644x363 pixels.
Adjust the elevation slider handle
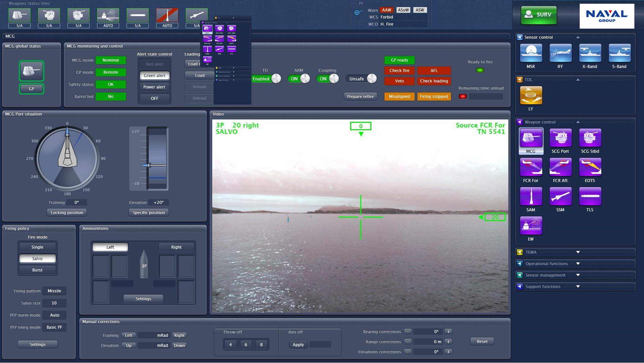pyautogui.click(x=148, y=165)
